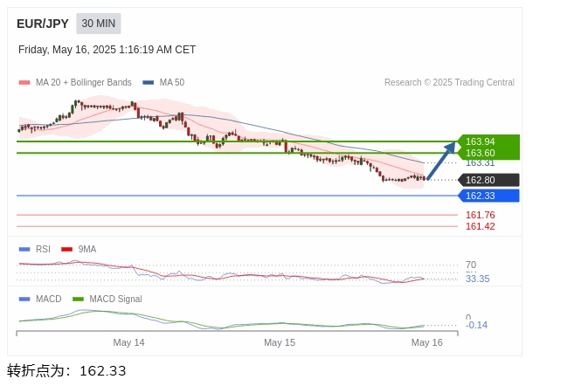Click the MACD value -0.14
Viewport: 588px width, 386px height.
(477, 325)
